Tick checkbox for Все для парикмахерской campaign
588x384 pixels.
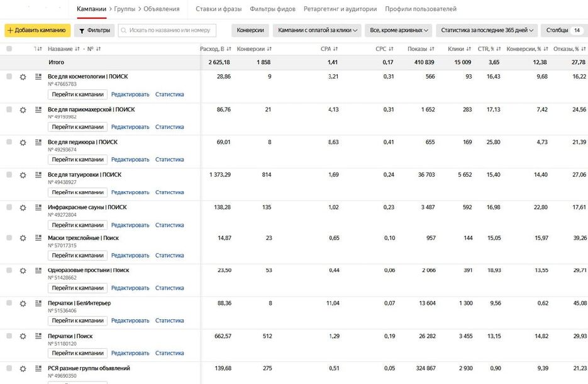[x=9, y=109]
